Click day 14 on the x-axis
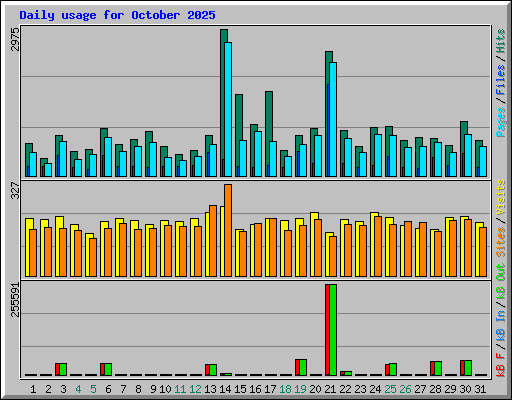This screenshot has height=400, width=512. point(225,389)
